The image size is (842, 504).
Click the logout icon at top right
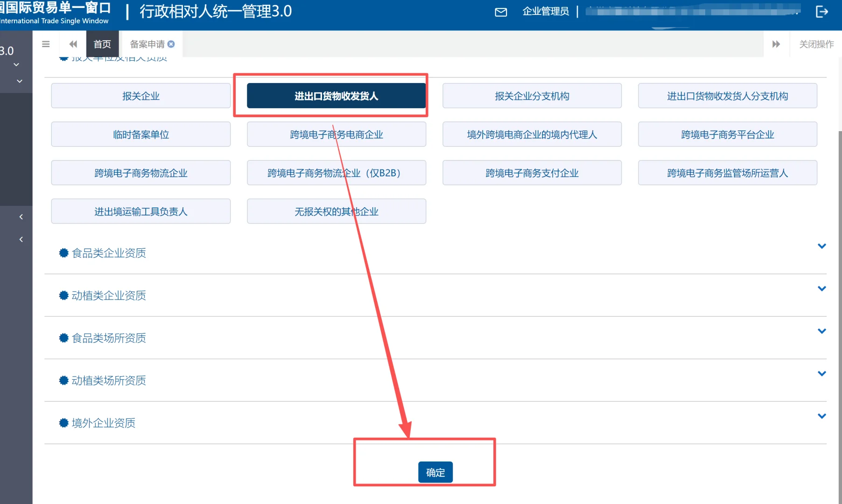(x=823, y=12)
